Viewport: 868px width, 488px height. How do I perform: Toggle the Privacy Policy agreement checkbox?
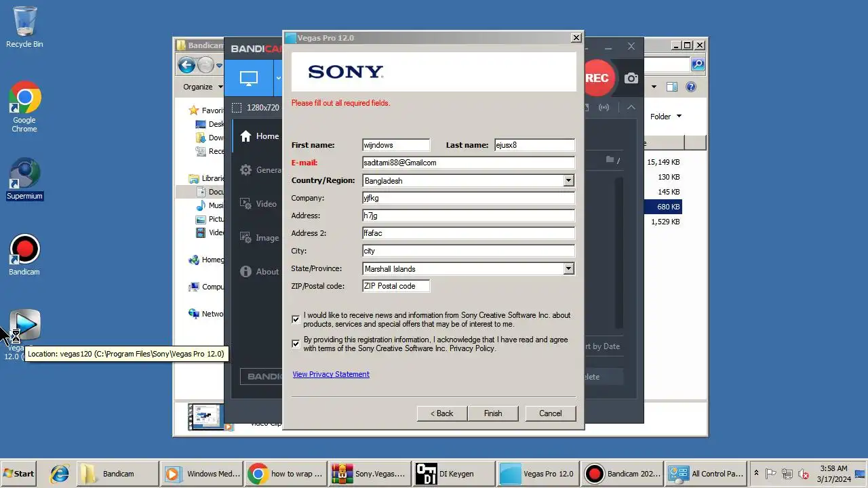click(296, 344)
